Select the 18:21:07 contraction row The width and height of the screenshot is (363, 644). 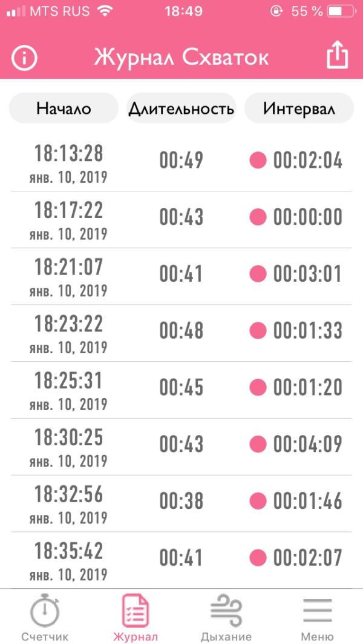pos(68,276)
